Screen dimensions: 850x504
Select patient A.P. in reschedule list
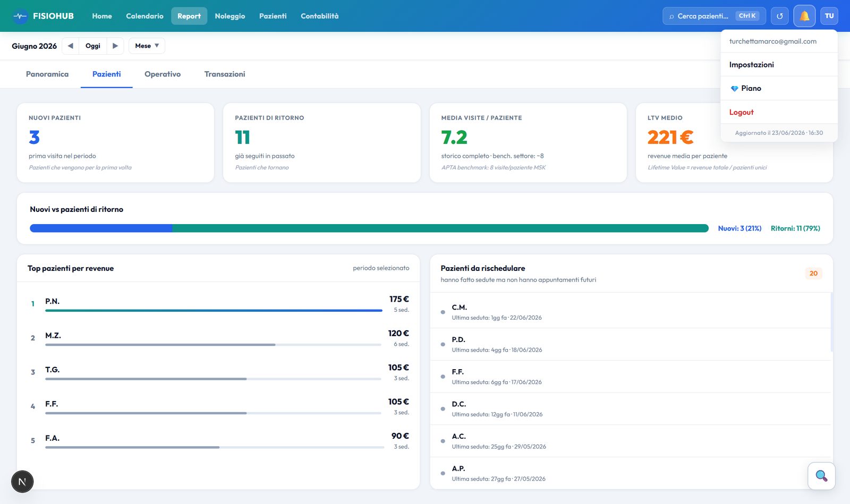coord(631,473)
